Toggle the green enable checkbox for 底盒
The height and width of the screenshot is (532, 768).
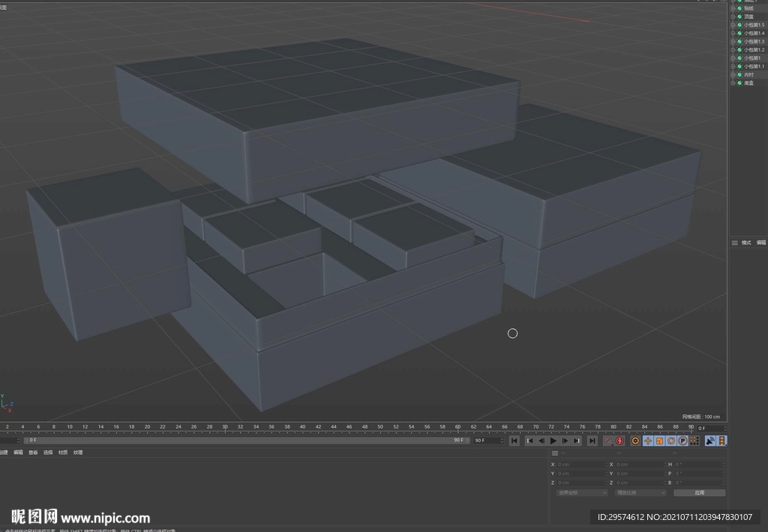pos(739,82)
